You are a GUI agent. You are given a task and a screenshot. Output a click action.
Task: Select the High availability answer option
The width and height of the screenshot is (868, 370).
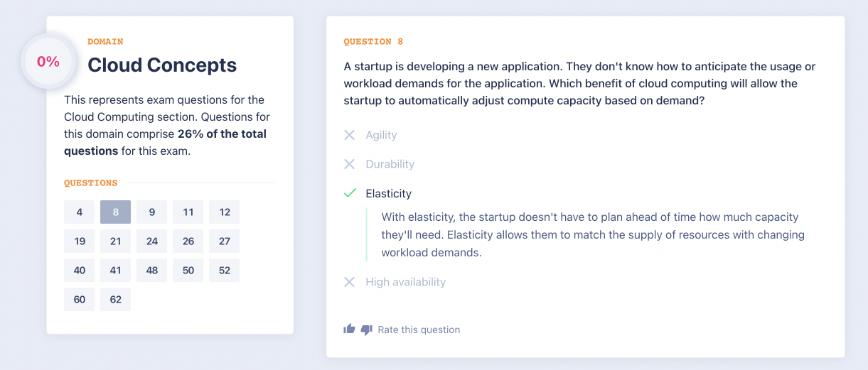coord(405,282)
